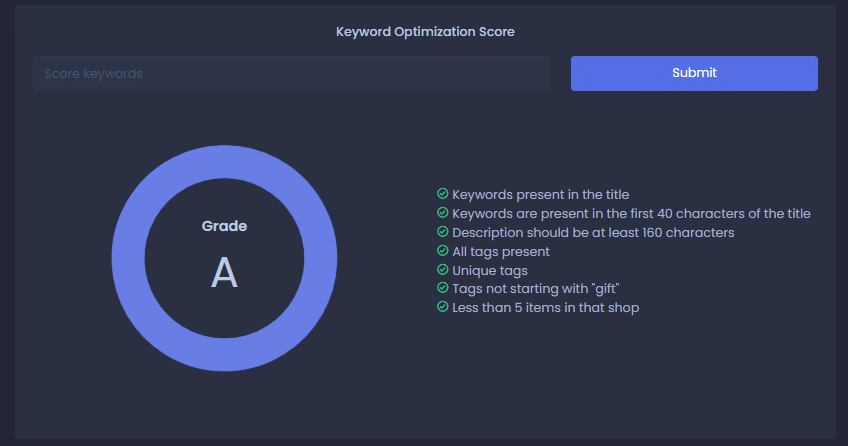Click check icon beside Unique tags
Viewport: 848px width, 446px height.
pyautogui.click(x=442, y=269)
